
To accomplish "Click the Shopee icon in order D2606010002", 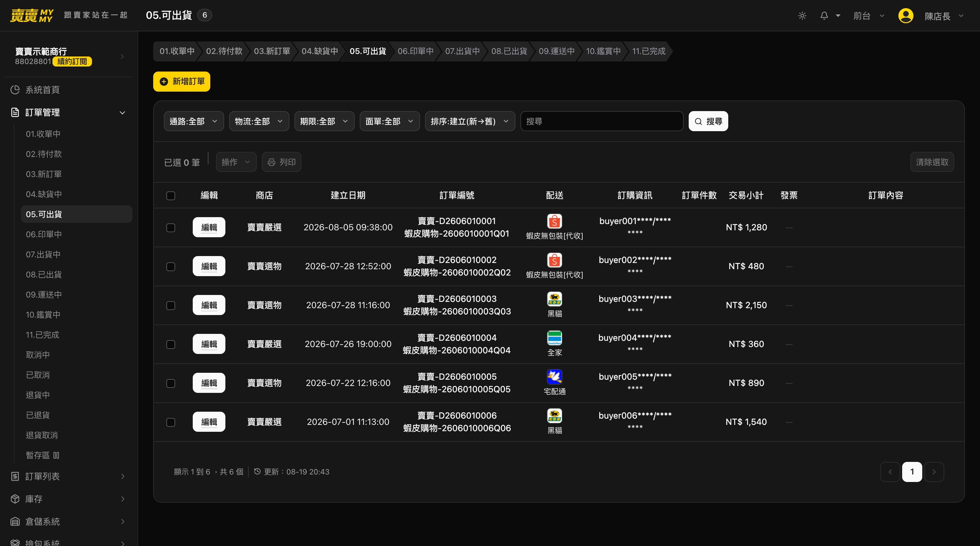I will pos(554,260).
